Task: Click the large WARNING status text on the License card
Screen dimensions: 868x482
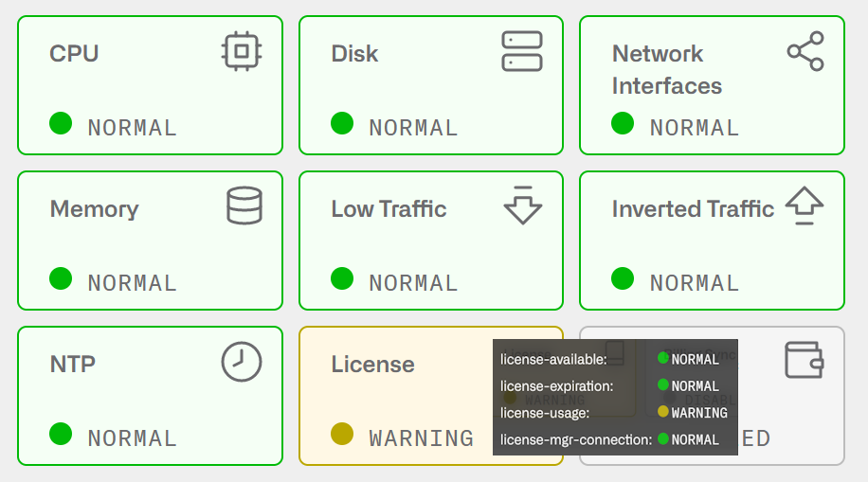Action: pyautogui.click(x=422, y=438)
